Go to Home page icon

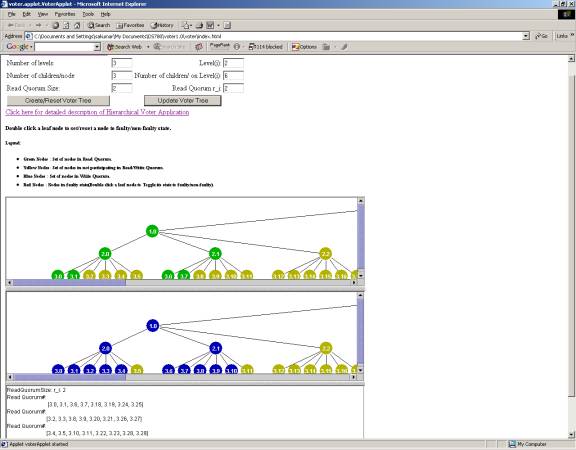point(77,25)
